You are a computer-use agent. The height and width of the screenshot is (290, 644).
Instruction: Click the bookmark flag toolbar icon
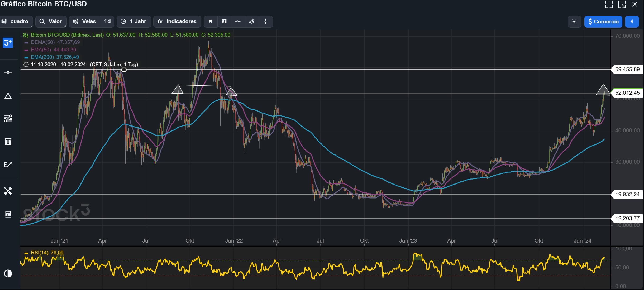(210, 21)
